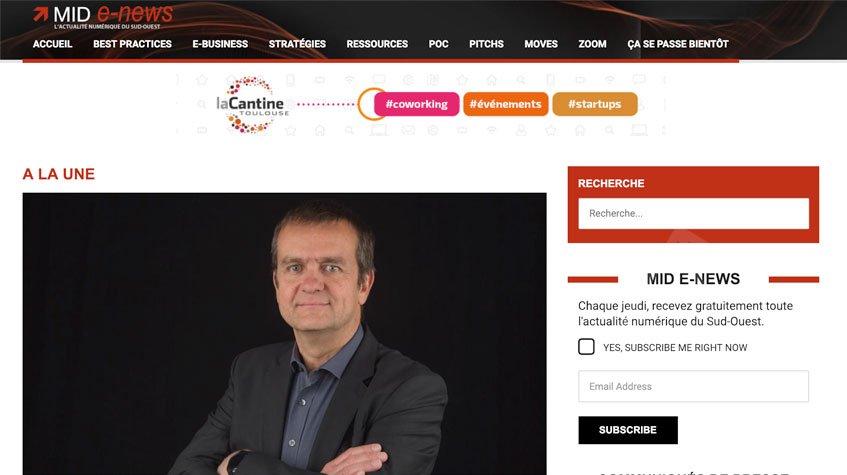Click the featured article portrait photo
Screen dimensions: 847x475
pyautogui.click(x=285, y=334)
